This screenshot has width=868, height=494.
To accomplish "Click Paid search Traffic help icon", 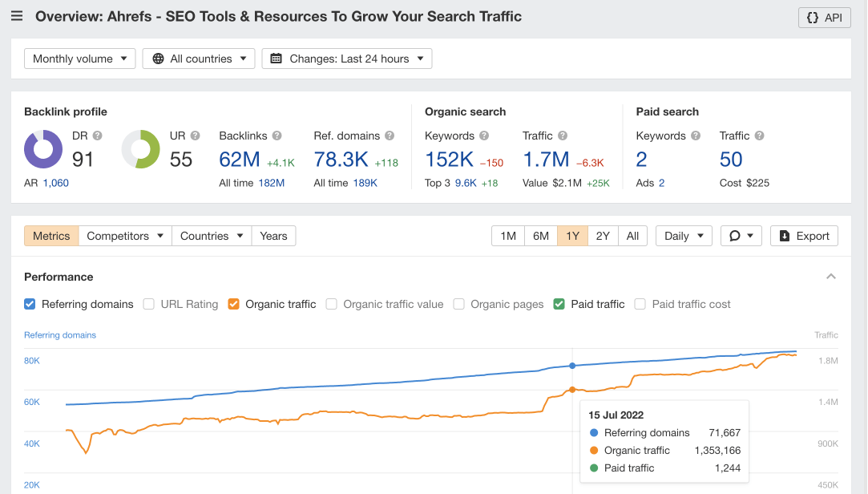I will pos(760,136).
